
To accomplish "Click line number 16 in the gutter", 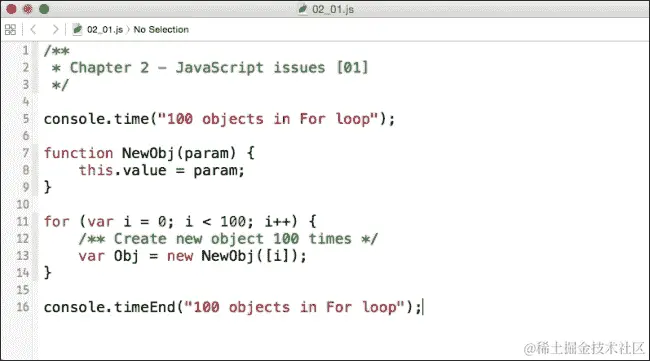I will click(x=23, y=307).
